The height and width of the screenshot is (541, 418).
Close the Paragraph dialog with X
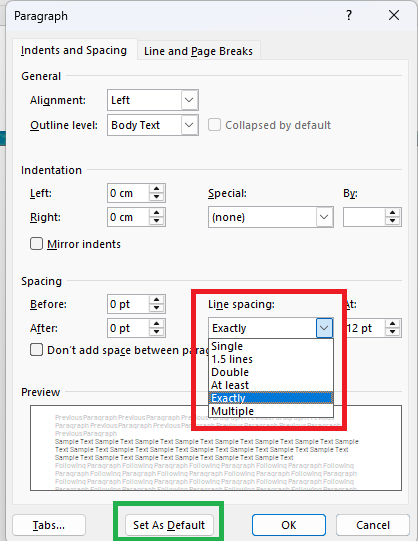click(x=394, y=15)
